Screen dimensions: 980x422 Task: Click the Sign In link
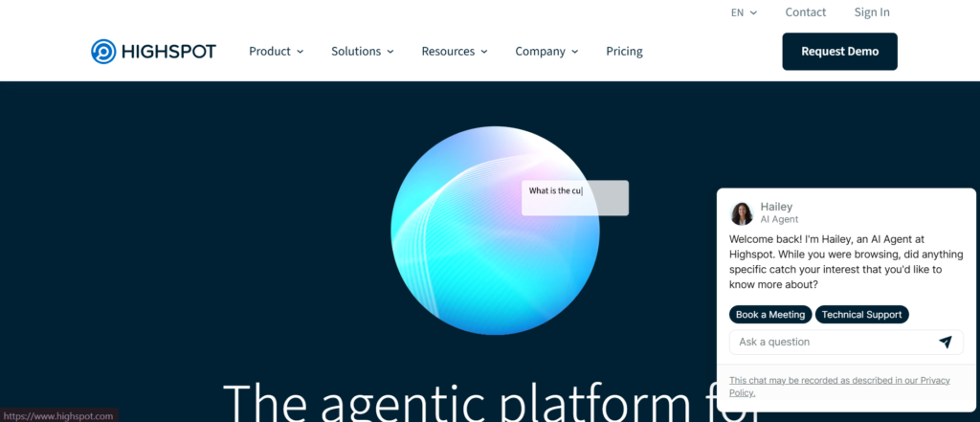click(x=872, y=12)
